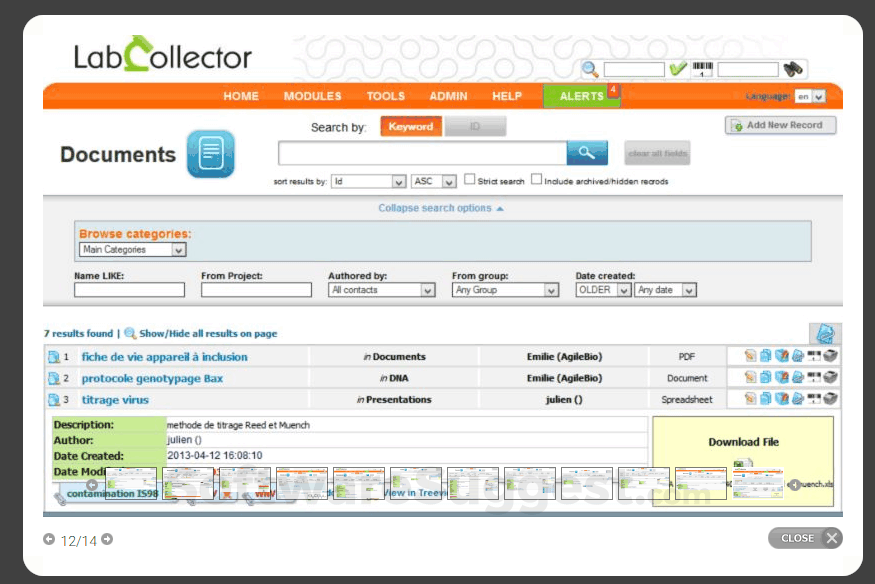Click the blue magnifying glass search button

(x=587, y=152)
